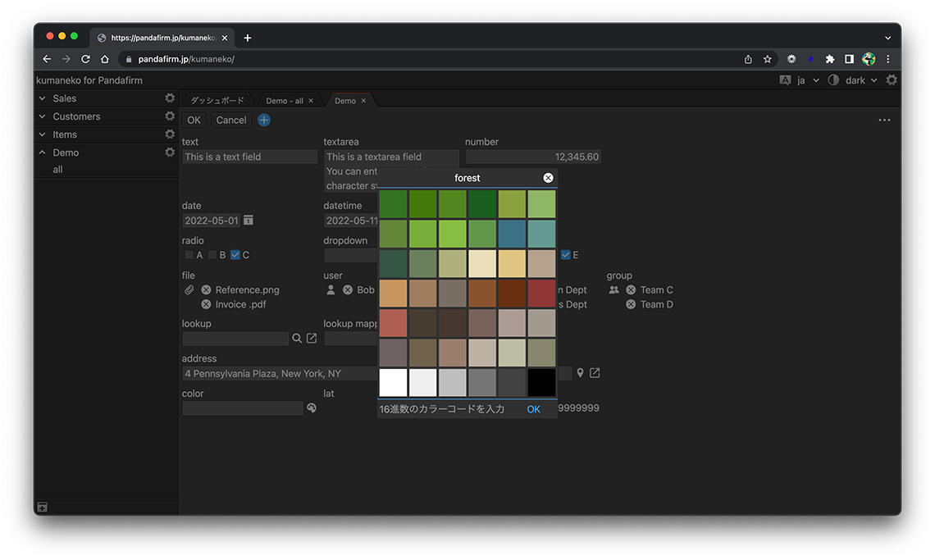Switch to the Demo - all tab

tap(284, 101)
